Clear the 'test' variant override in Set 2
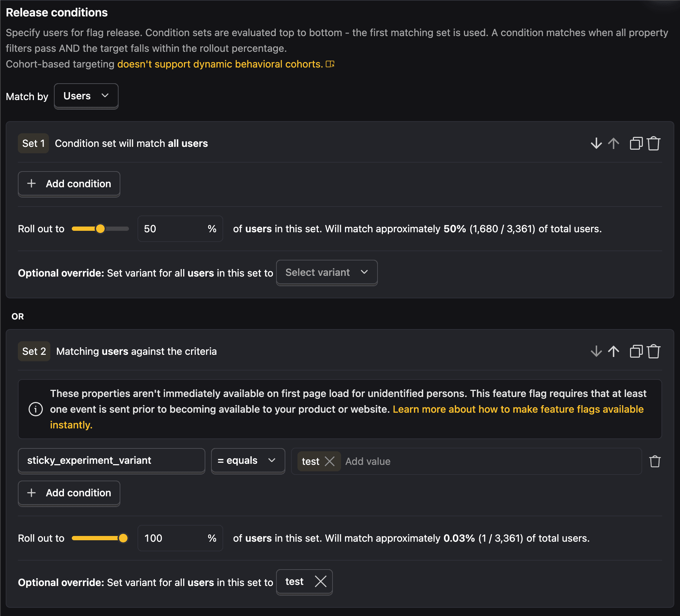Screen dimensions: 680x616 pos(320,581)
